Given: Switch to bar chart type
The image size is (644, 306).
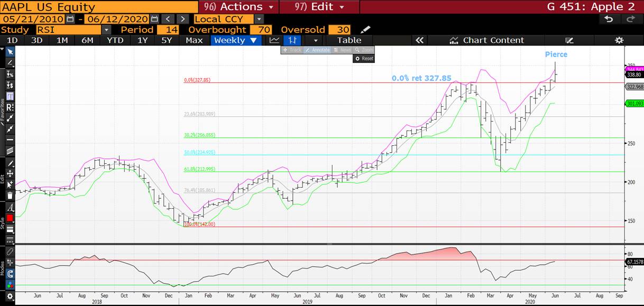Looking at the screenshot, I should [x=291, y=40].
